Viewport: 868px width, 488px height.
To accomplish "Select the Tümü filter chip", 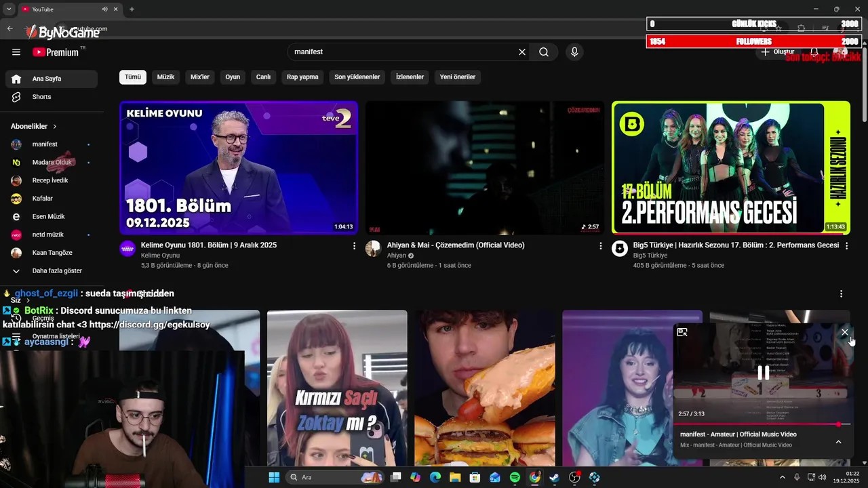I will (x=133, y=77).
